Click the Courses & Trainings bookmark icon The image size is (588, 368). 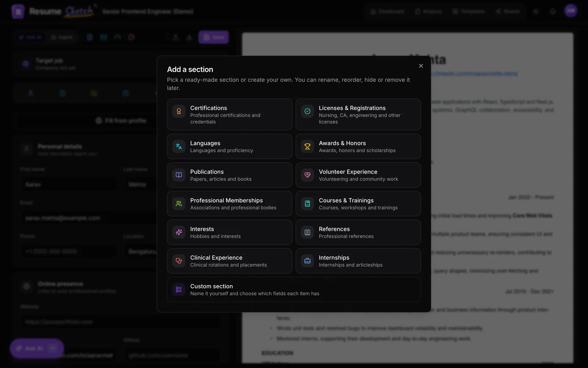click(308, 204)
